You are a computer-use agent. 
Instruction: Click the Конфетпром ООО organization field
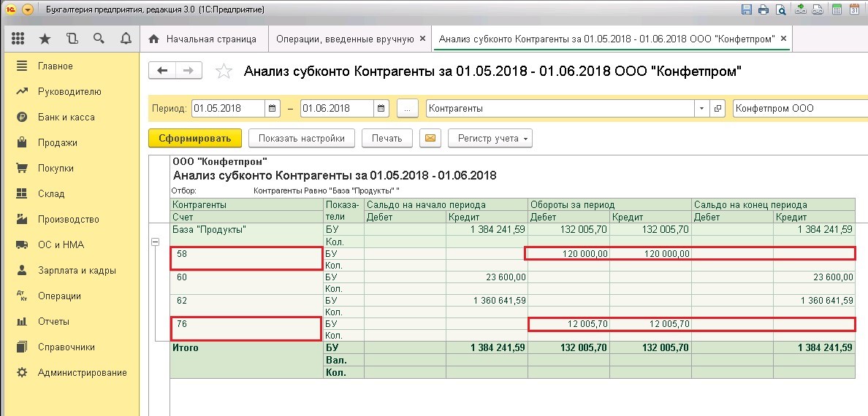coord(801,109)
